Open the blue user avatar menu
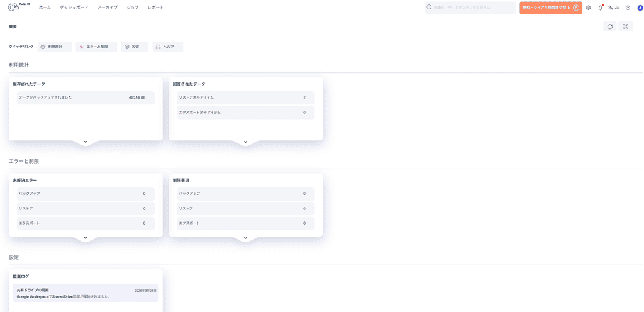The width and height of the screenshot is (644, 312). tap(640, 8)
